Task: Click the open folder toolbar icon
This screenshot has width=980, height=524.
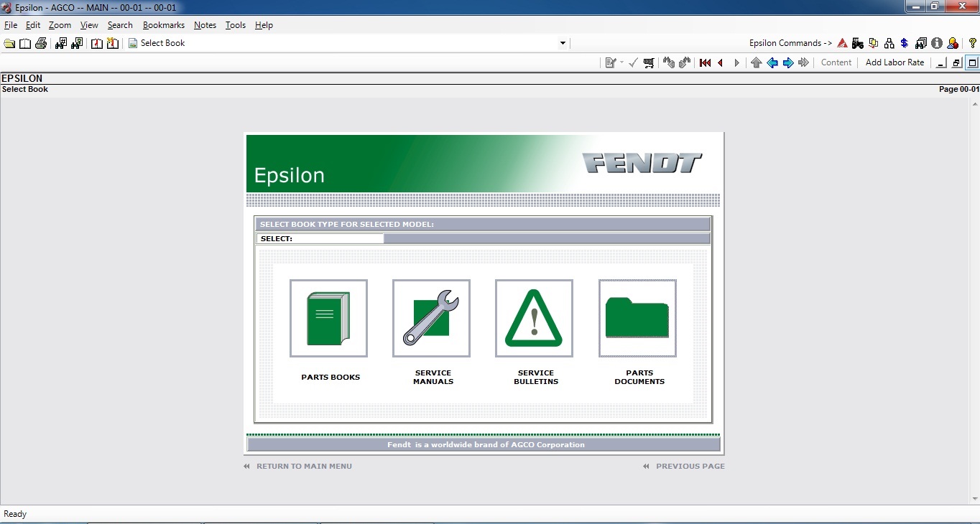Action: click(x=9, y=43)
